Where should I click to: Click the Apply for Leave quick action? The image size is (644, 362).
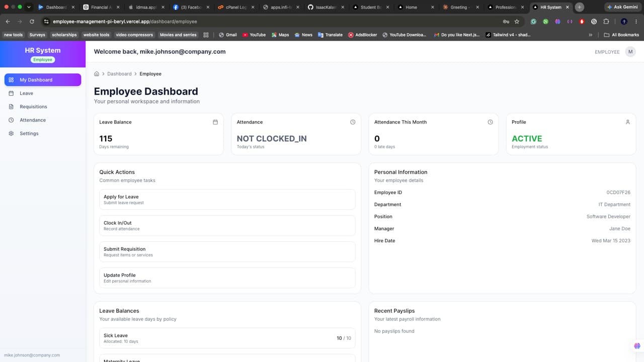pos(227,200)
